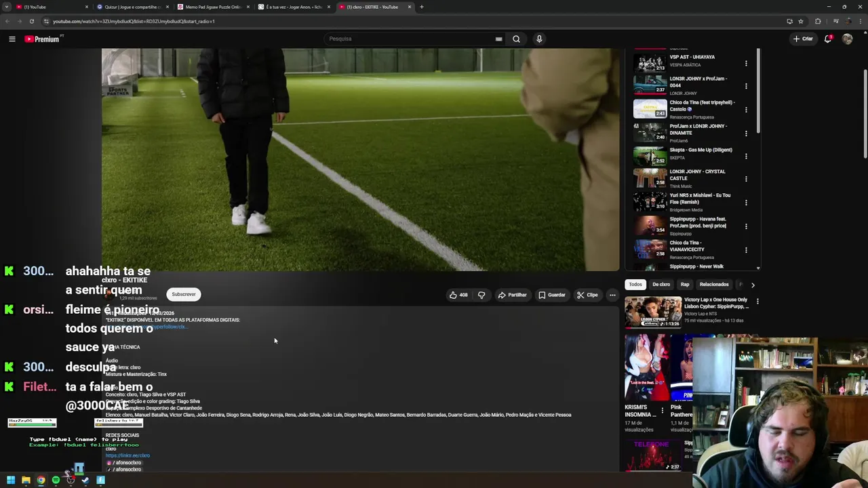Image resolution: width=868 pixels, height=488 pixels.
Task: Open the linktr.ee/clxro link
Action: point(127,455)
